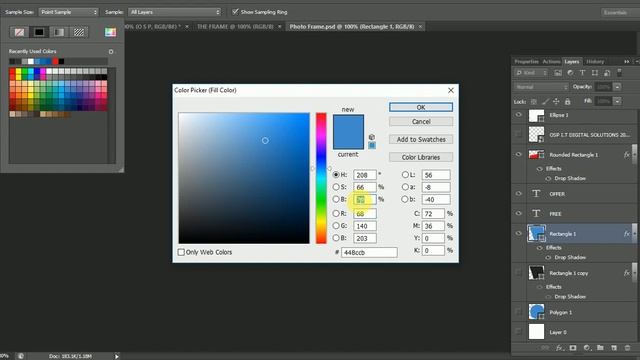Image resolution: width=640 pixels, height=360 pixels.
Task: Filter layers by adjustment layer icon
Action: pos(570,73)
